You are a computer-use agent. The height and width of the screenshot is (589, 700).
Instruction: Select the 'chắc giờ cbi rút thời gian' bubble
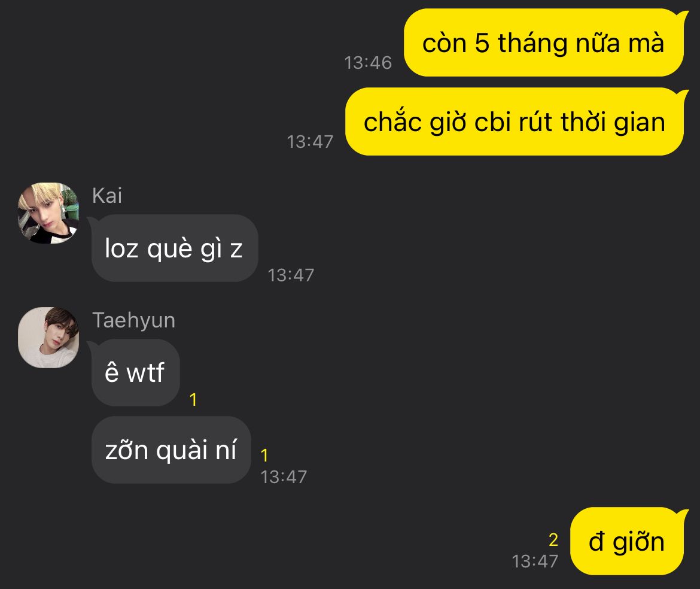click(515, 122)
